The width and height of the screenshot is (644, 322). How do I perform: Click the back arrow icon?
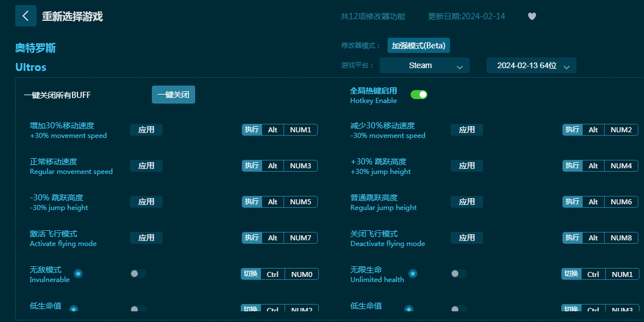point(25,16)
